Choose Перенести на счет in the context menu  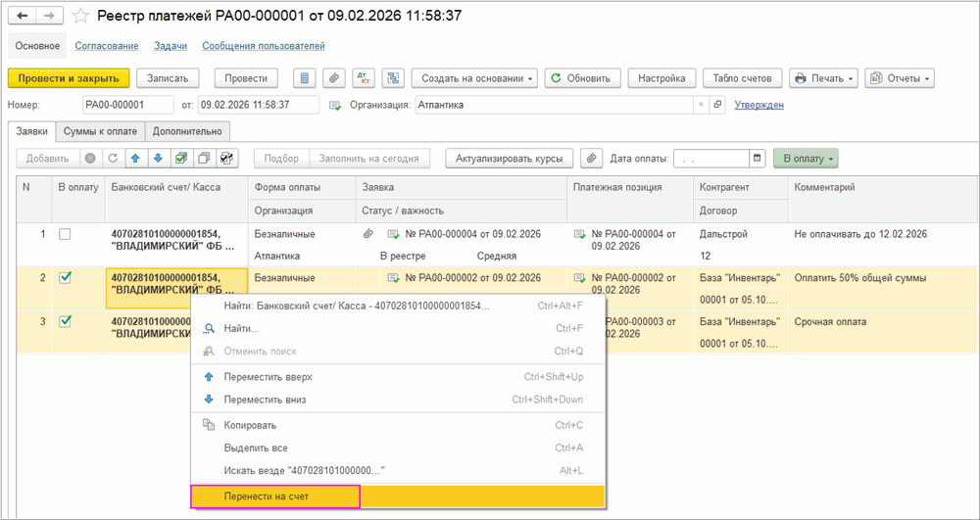(275, 496)
